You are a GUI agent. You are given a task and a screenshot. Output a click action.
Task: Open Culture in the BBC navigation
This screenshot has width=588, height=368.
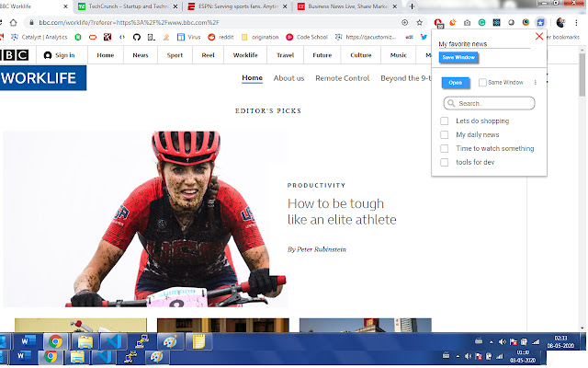coord(361,55)
